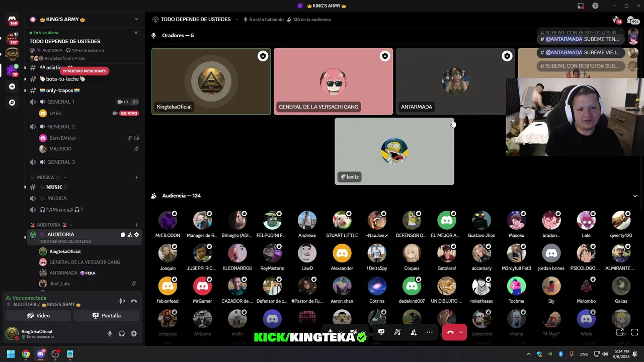Image resolution: width=644 pixels, height=362 pixels.
Task: Expand the KING'S ARMY server dropdown
Action: (x=136, y=19)
